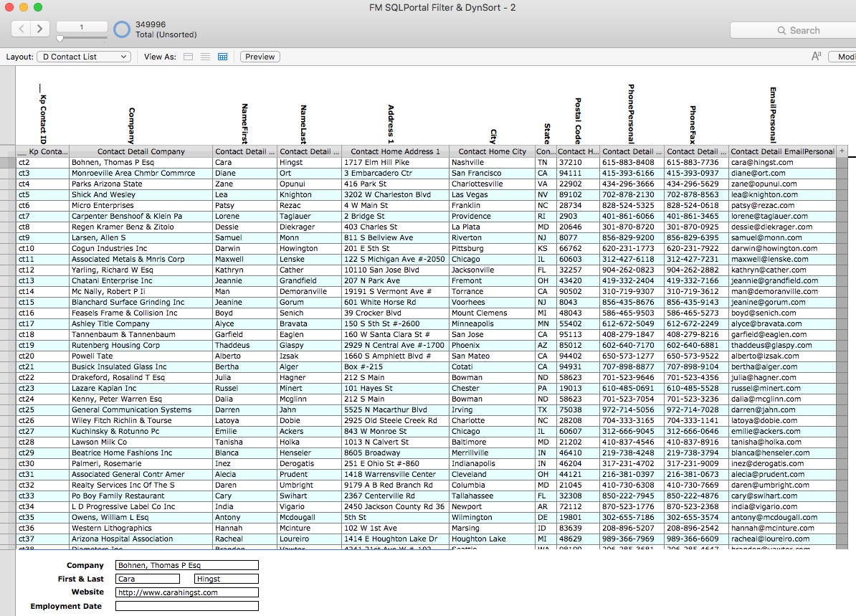Click the empty Employment Date field

[x=186, y=606]
